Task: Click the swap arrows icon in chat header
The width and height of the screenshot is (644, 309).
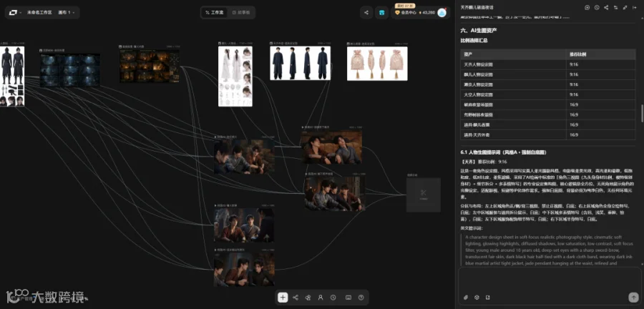Action: (x=615, y=7)
